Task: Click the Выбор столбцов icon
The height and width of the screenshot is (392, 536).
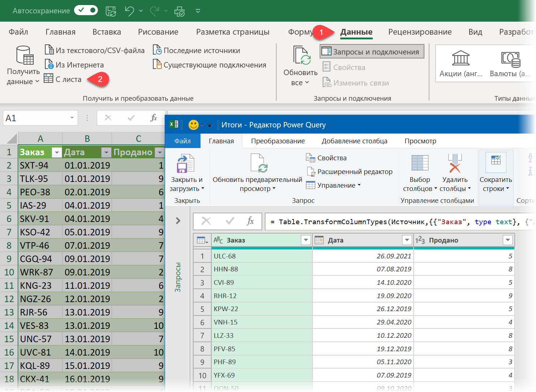Action: (420, 163)
